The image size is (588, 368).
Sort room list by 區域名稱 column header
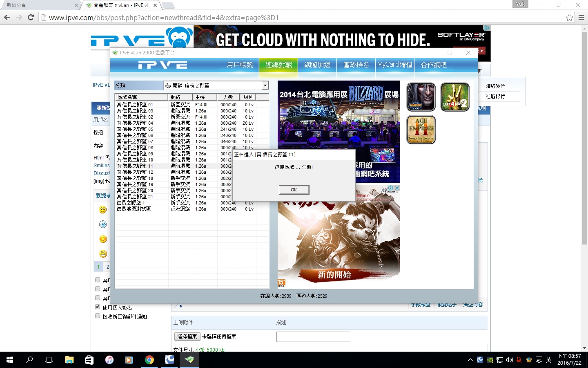click(x=142, y=97)
